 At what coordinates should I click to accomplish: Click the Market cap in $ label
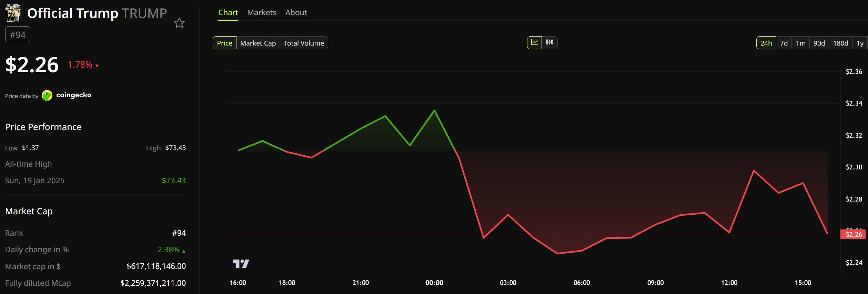[33, 266]
